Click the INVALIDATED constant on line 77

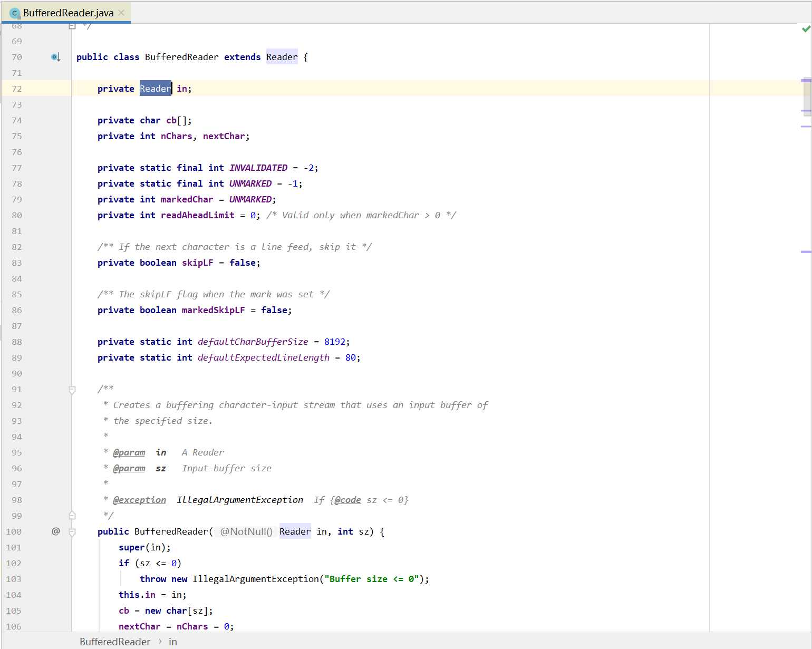258,168
